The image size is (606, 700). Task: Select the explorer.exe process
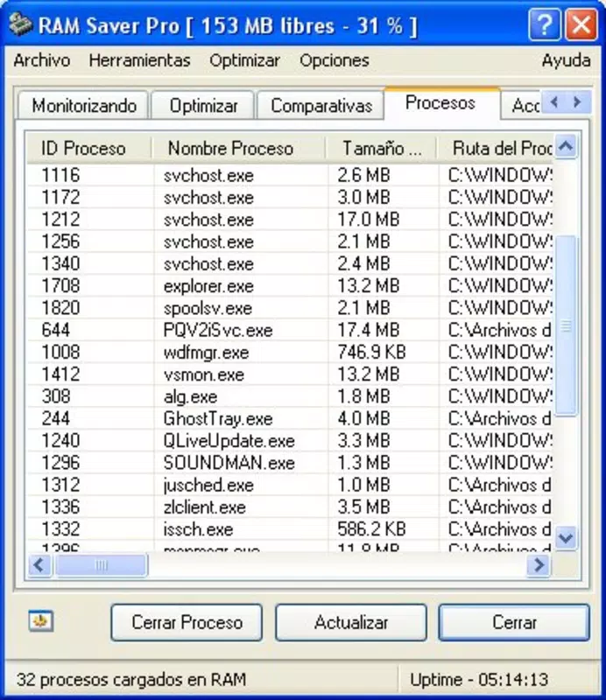[290, 286]
